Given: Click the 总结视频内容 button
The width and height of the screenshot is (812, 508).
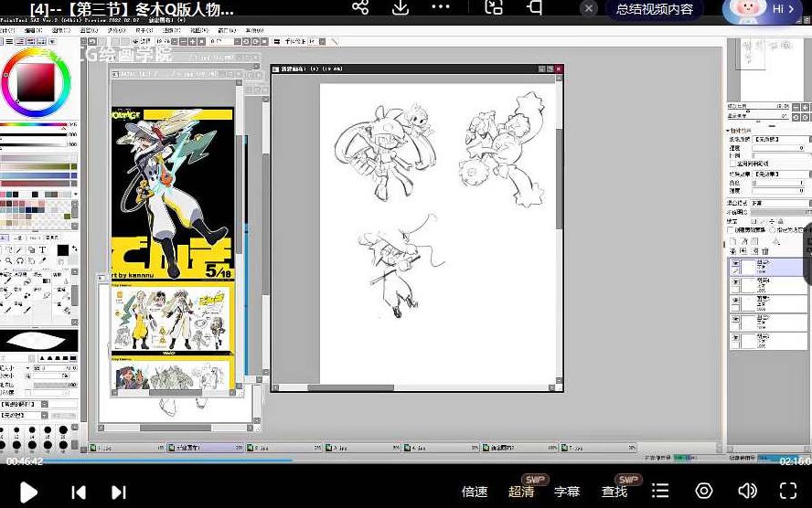Looking at the screenshot, I should [654, 9].
